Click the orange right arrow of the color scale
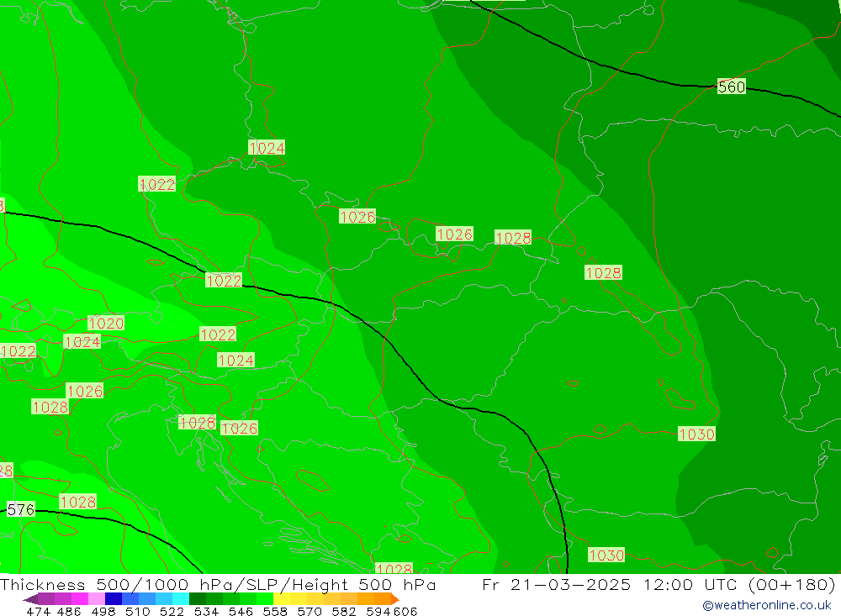This screenshot has width=841, height=616. pos(395,599)
